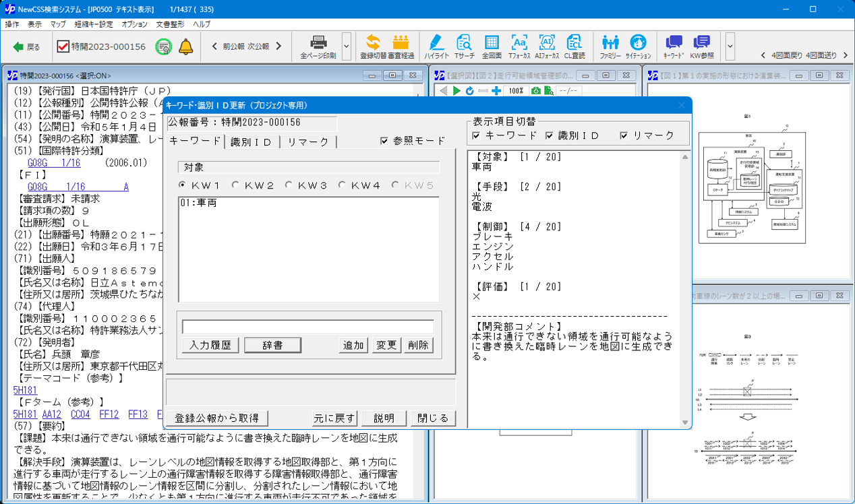Switch to the 識別ID tab in dialog

pyautogui.click(x=252, y=141)
